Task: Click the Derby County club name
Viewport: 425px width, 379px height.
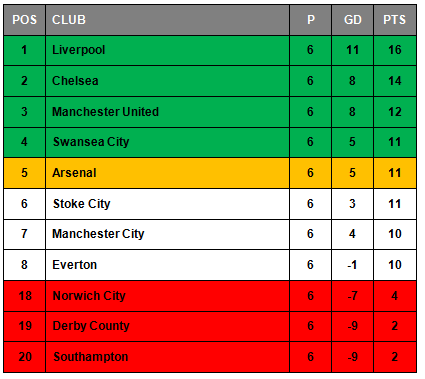Action: coord(91,326)
